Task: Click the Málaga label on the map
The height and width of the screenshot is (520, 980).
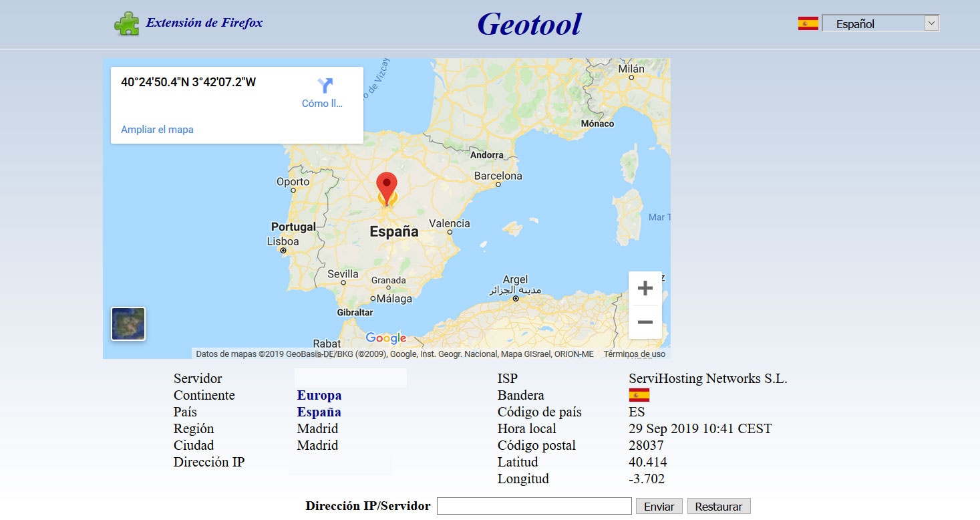Action: point(394,299)
